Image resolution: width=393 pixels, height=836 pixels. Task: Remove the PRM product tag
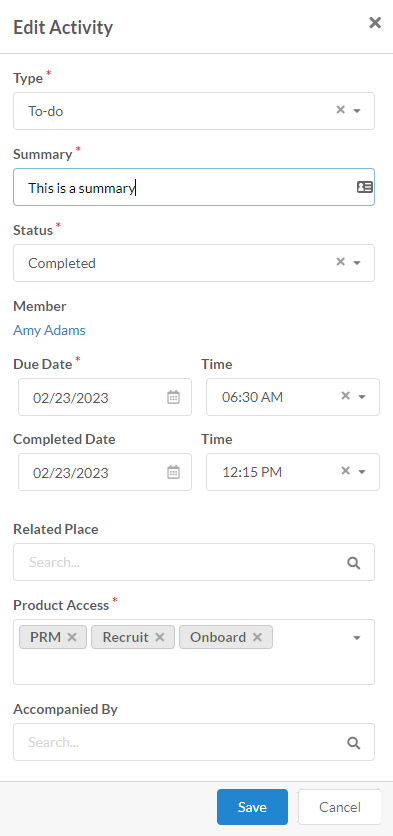[x=72, y=637]
